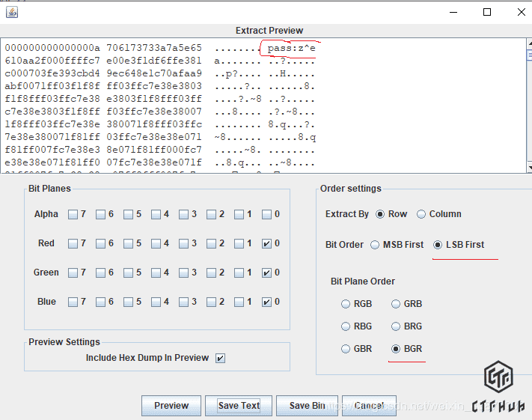The image size is (532, 420).
Task: Enable Blue bit plane 1 checkbox
Action: 239,302
